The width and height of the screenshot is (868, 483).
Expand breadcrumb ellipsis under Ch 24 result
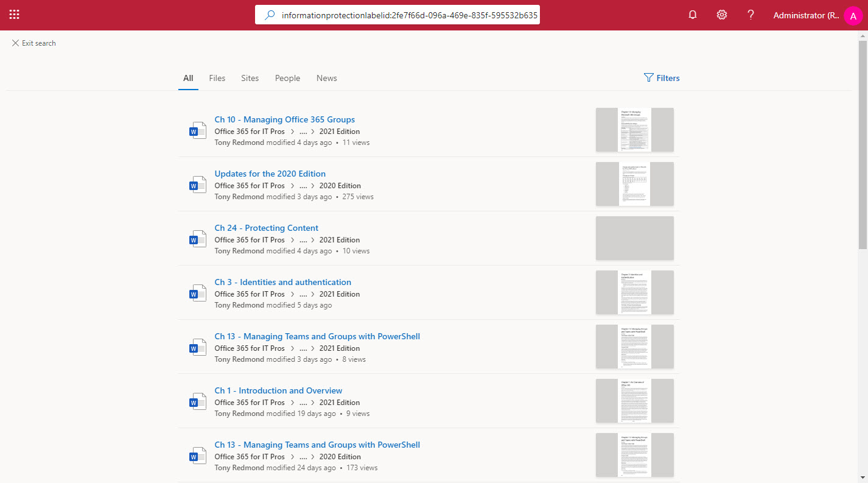[x=303, y=240]
